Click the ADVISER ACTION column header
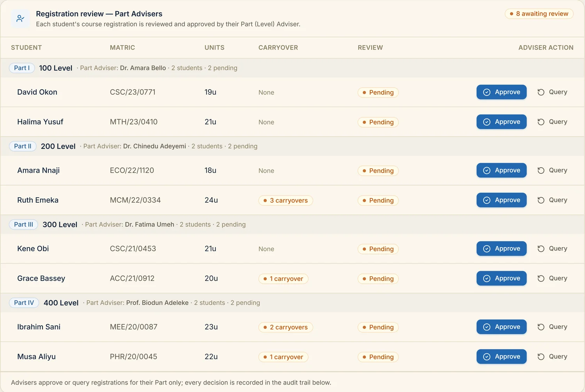This screenshot has width=585, height=392. click(x=546, y=48)
